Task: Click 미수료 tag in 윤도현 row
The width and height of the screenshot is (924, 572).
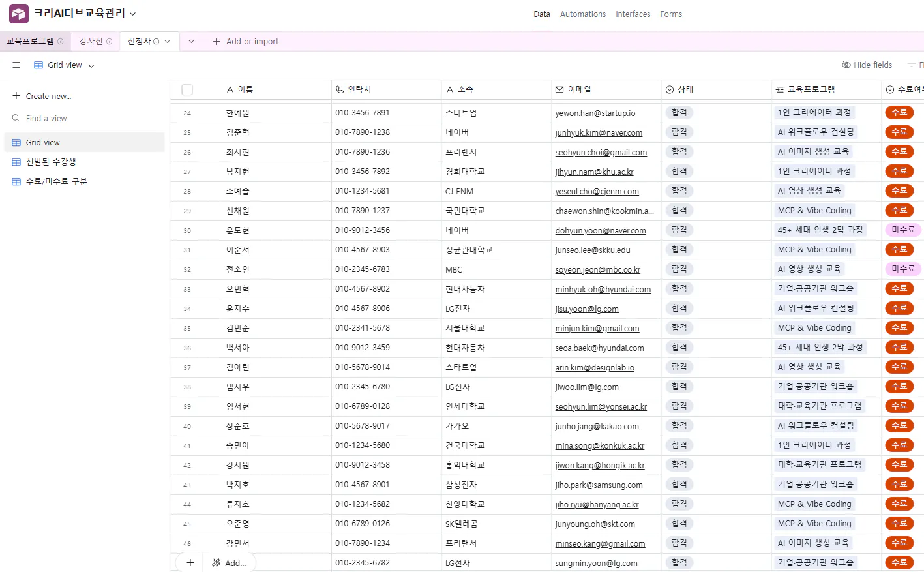Action: (x=903, y=230)
